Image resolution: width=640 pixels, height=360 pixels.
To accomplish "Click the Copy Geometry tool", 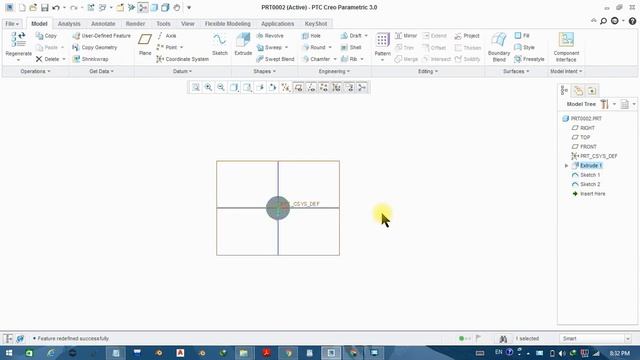I will (x=95, y=47).
